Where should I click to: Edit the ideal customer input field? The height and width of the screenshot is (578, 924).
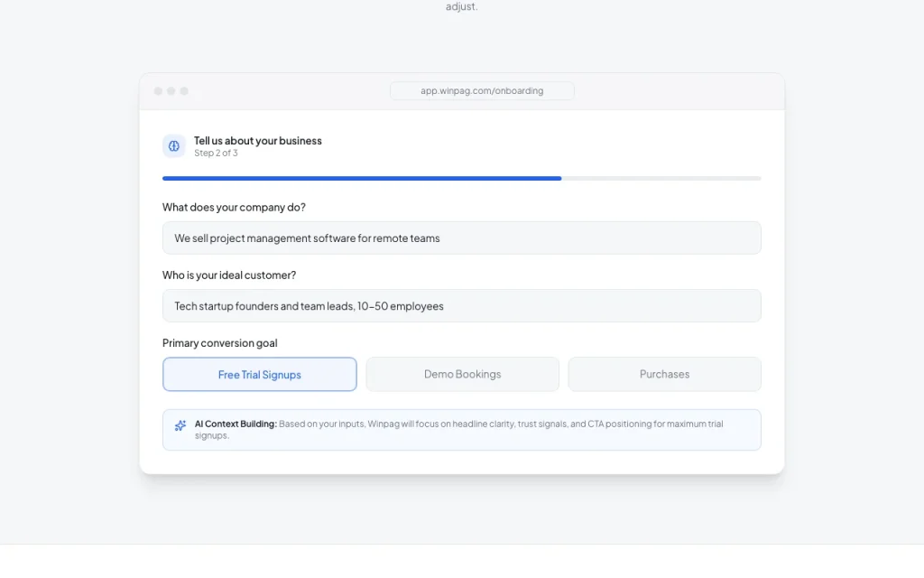click(462, 306)
